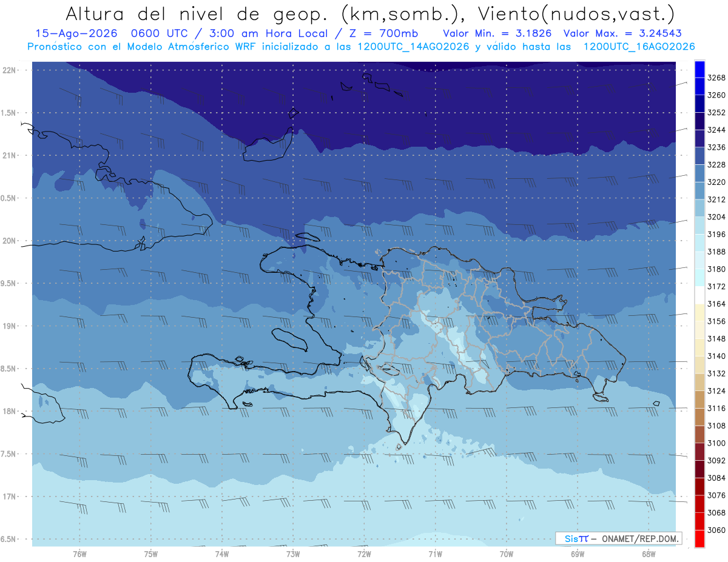Click the 21N latitude axis label
The width and height of the screenshot is (728, 562).
10,155
